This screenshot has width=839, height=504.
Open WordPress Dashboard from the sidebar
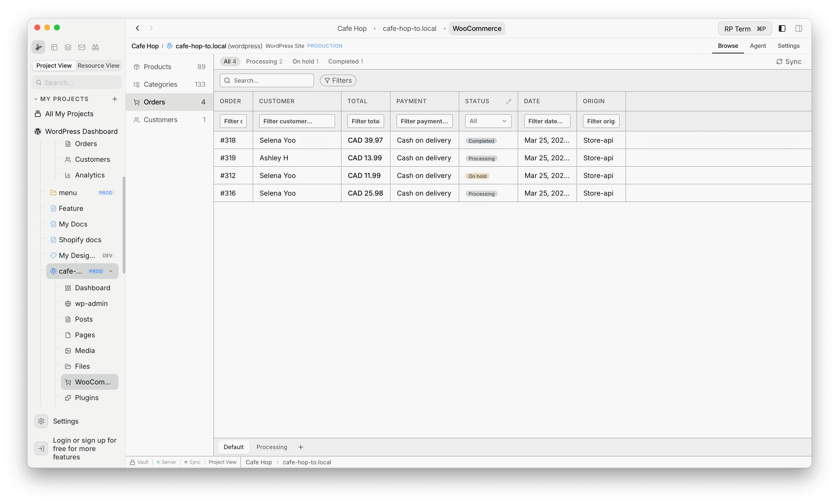pos(81,131)
